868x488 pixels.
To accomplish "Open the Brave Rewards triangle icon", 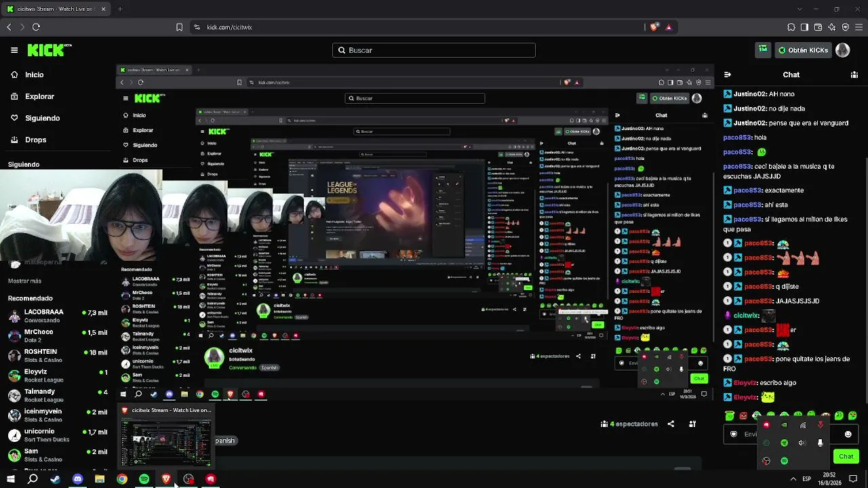I will pos(669,27).
